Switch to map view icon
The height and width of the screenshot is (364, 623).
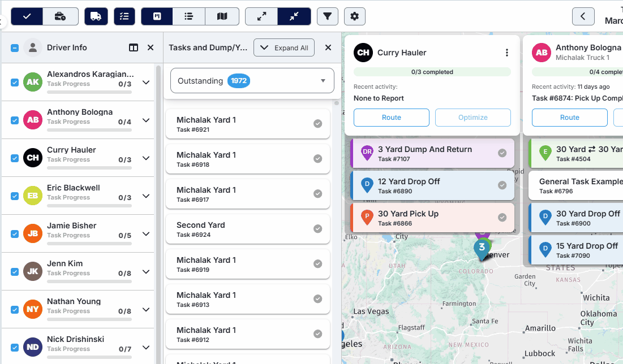pyautogui.click(x=222, y=16)
